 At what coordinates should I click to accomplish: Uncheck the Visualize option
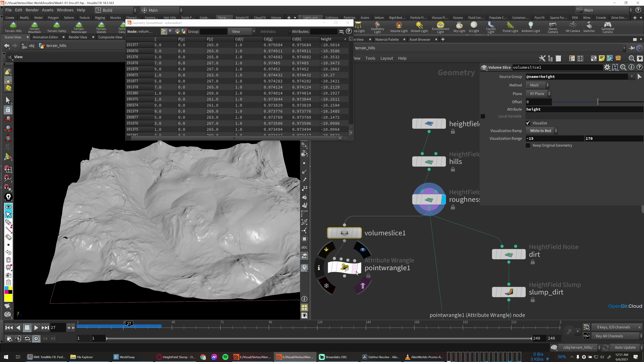pos(528,123)
